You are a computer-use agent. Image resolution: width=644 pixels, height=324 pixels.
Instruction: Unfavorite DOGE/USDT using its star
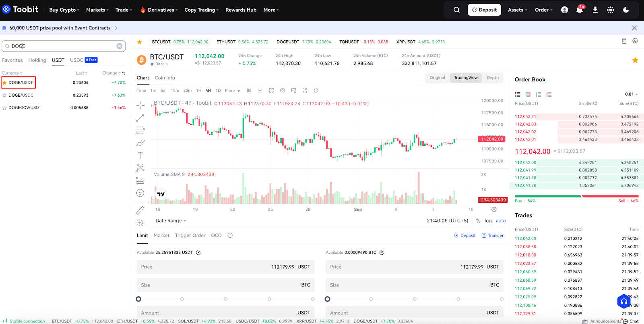point(4,83)
